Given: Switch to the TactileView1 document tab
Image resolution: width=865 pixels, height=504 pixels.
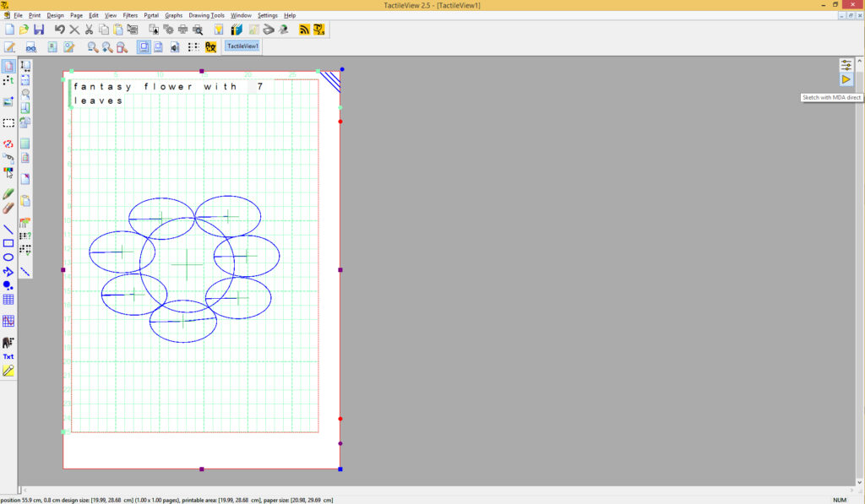Looking at the screenshot, I should point(242,46).
